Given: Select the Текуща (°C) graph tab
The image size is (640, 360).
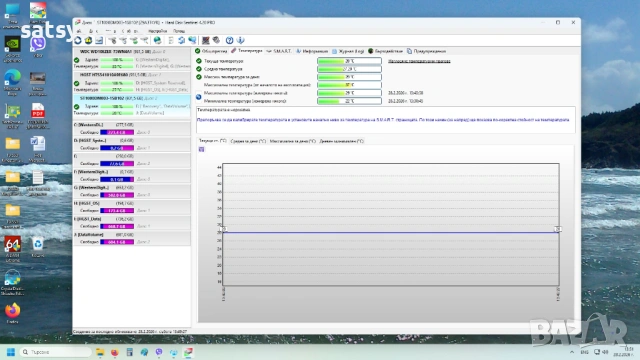Looking at the screenshot, I should point(212,141).
